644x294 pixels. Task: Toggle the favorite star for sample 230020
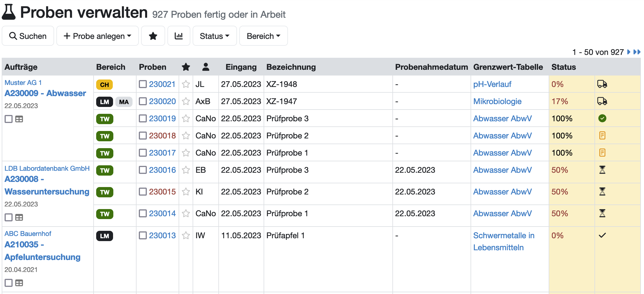click(186, 101)
